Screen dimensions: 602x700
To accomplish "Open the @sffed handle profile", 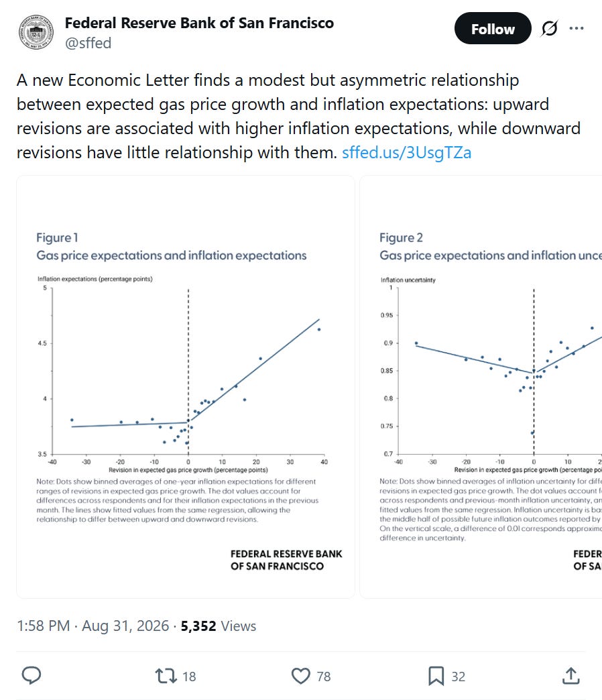I will click(x=88, y=44).
